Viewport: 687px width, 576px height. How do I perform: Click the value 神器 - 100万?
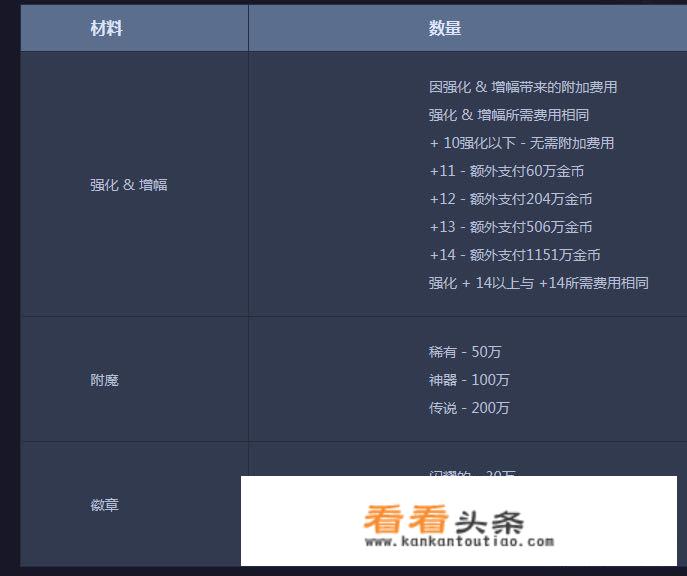coord(469,380)
